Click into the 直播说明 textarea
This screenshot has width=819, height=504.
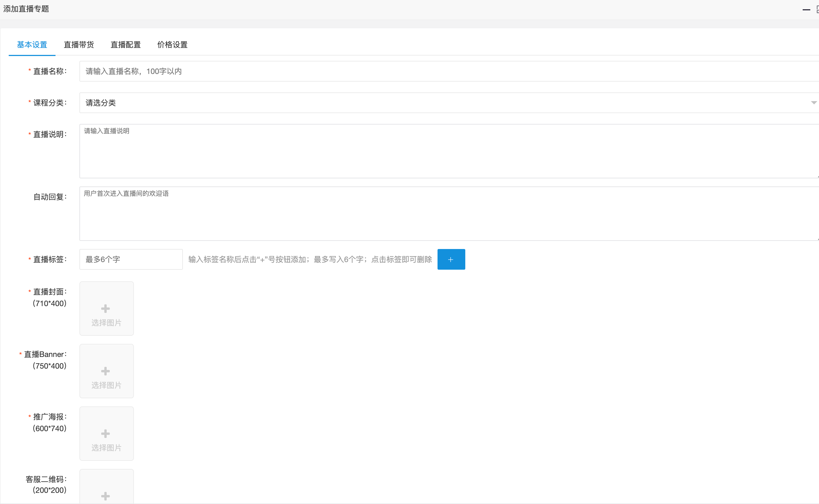point(449,151)
